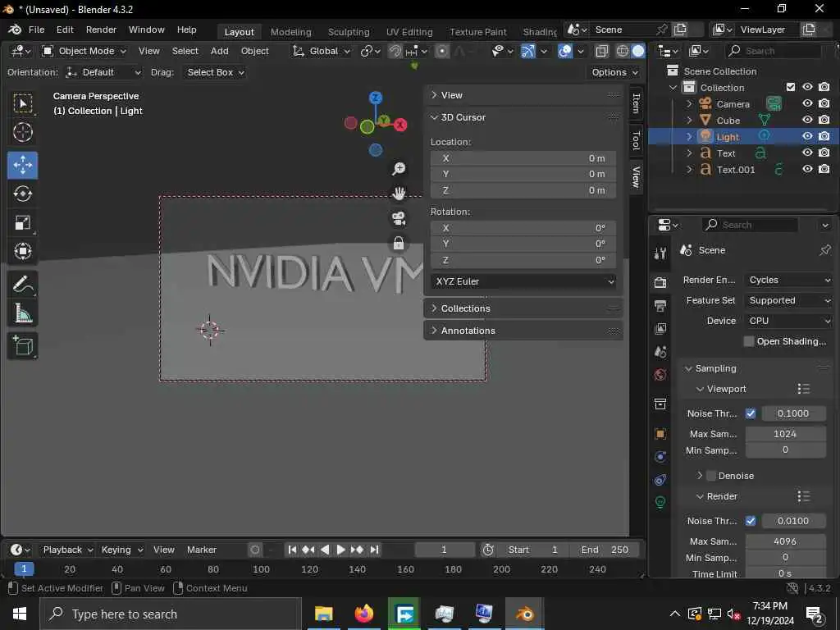Open the Global transform orientation dropdown
Viewport: 840px width, 630px height.
[x=321, y=51]
